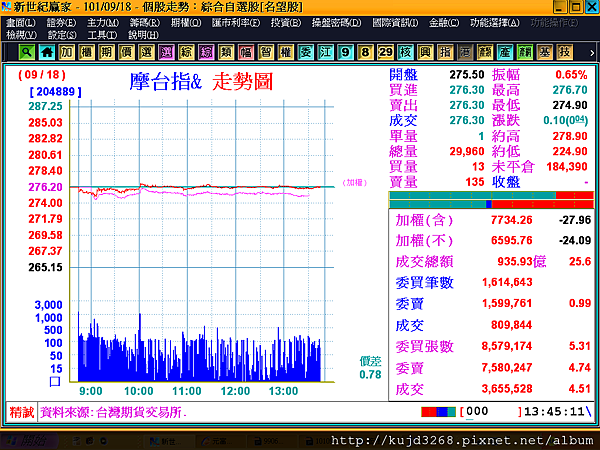
Task: Toggle the small square box below volume scale
Action: (55, 381)
